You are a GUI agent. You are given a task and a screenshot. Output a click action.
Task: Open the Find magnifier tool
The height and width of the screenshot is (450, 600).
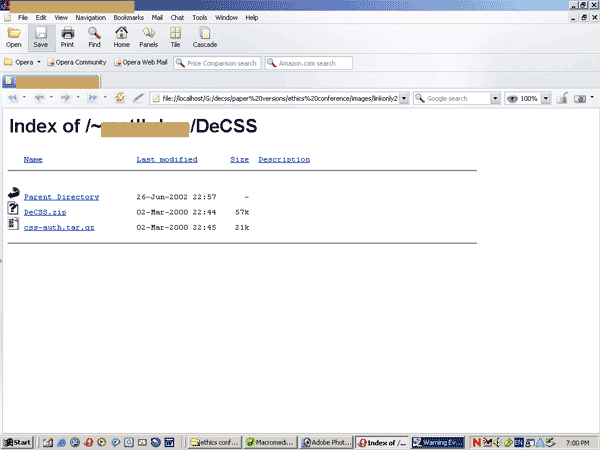pyautogui.click(x=94, y=38)
